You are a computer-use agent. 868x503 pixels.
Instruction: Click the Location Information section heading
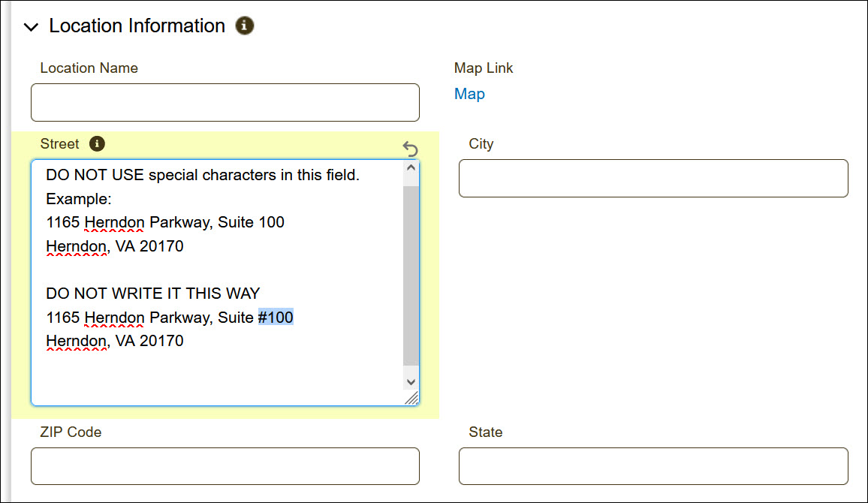137,26
